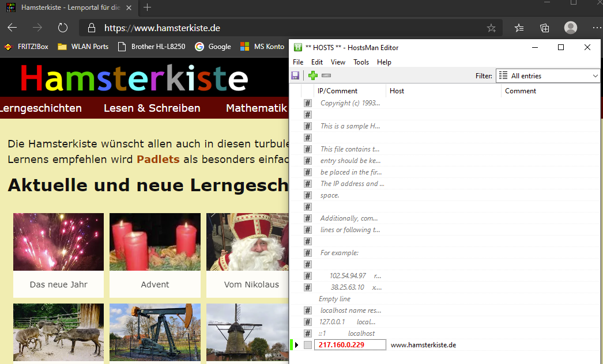Select www.hamsterkiste.de host cell
Viewport: 603px width, 364px height.
pos(423,345)
